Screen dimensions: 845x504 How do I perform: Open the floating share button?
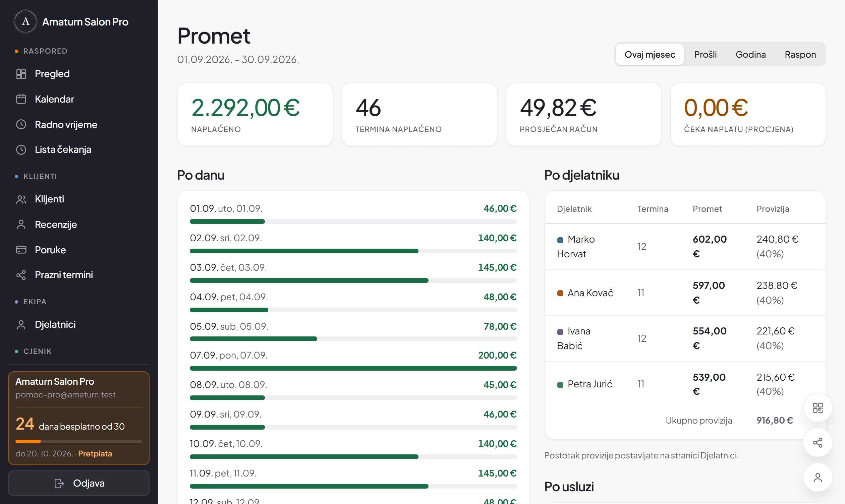pyautogui.click(x=818, y=443)
